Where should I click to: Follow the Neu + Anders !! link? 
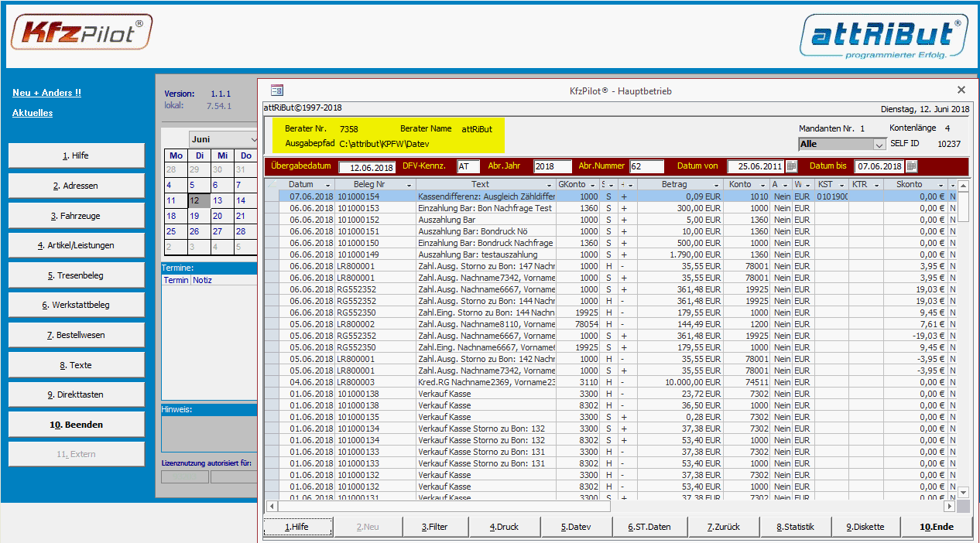[x=46, y=93]
